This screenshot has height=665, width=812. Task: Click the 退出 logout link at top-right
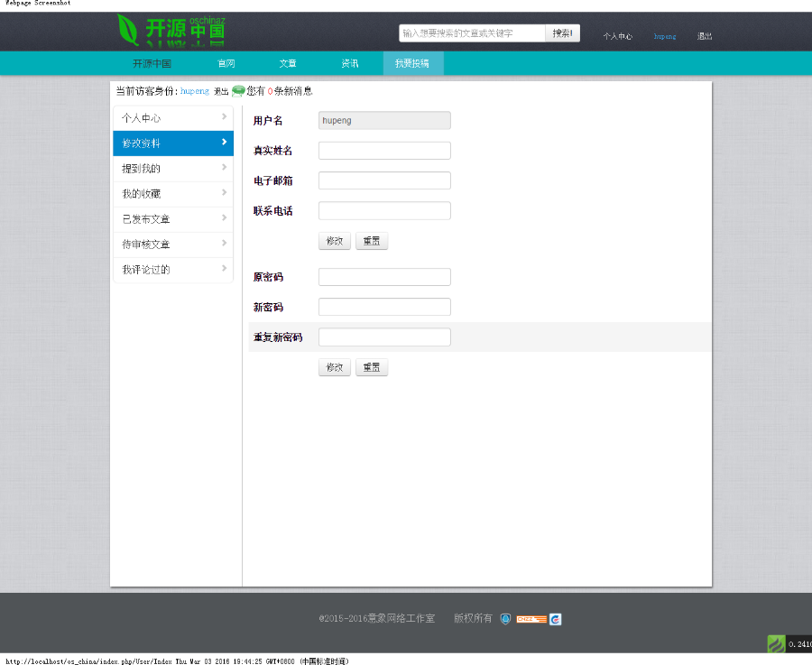(x=704, y=36)
